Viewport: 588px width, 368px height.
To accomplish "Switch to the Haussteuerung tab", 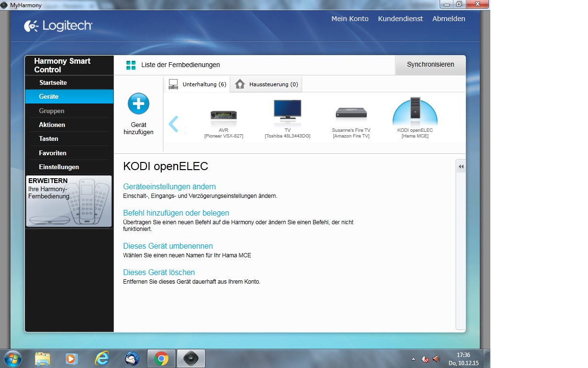I will coord(266,84).
